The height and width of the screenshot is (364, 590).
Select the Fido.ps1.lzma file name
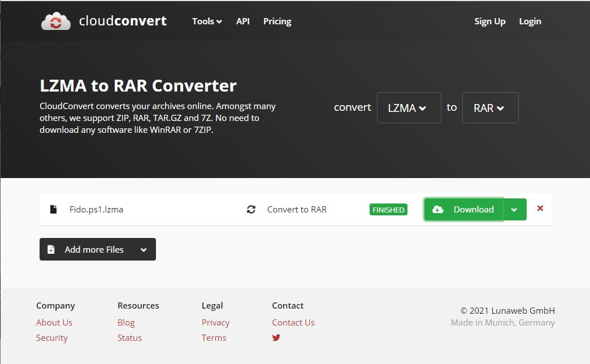(x=96, y=209)
